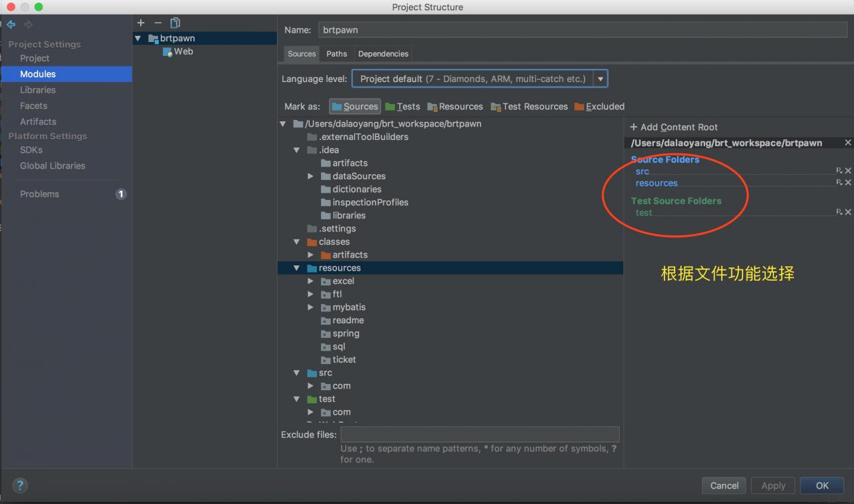This screenshot has height=504, width=854.
Task: Click the test link under Test Source Folders
Action: (x=644, y=212)
